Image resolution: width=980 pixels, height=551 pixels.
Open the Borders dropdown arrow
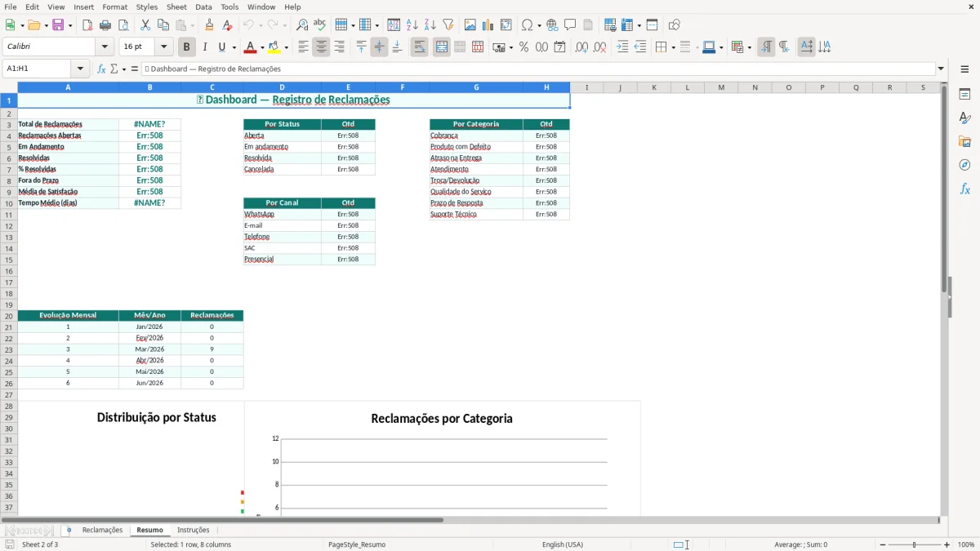pos(673,47)
